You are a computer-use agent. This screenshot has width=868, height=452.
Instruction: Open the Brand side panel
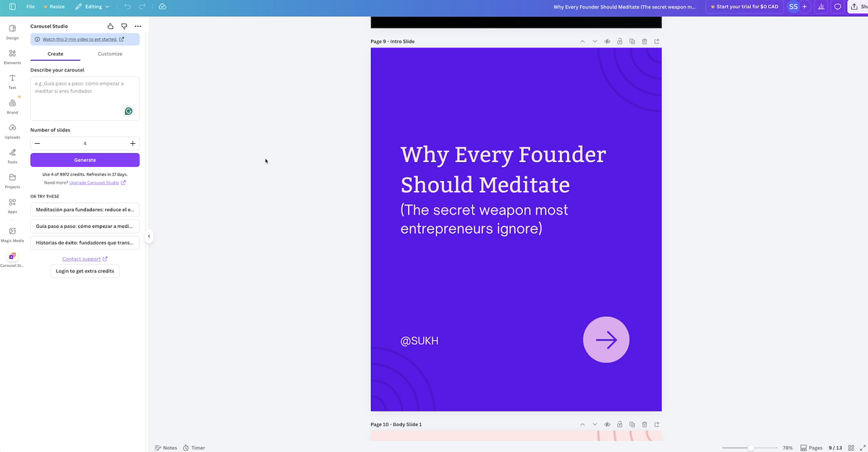point(12,106)
